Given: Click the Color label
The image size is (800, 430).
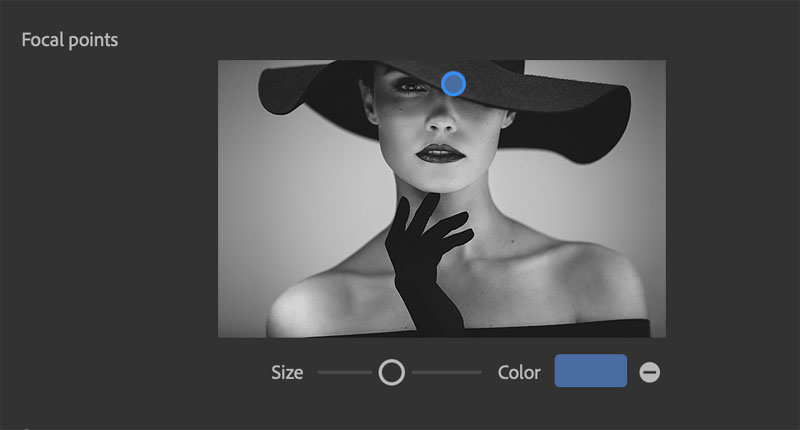Looking at the screenshot, I should (519, 373).
